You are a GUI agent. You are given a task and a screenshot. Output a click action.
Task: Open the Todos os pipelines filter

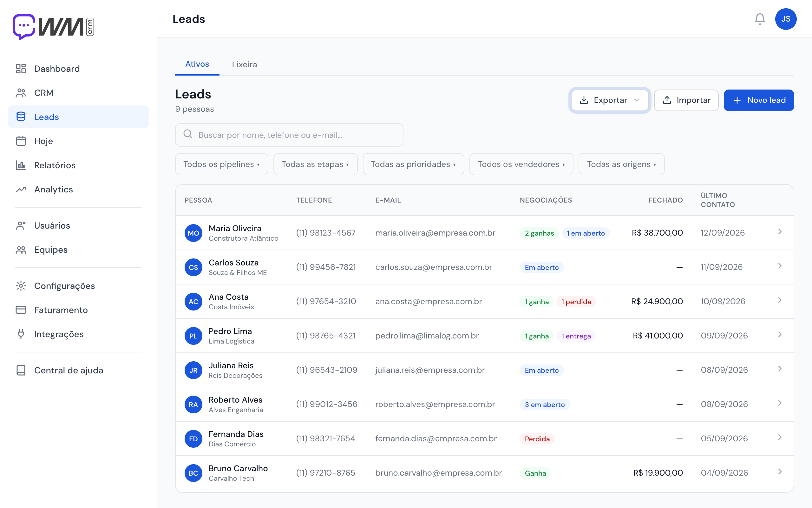pos(221,164)
